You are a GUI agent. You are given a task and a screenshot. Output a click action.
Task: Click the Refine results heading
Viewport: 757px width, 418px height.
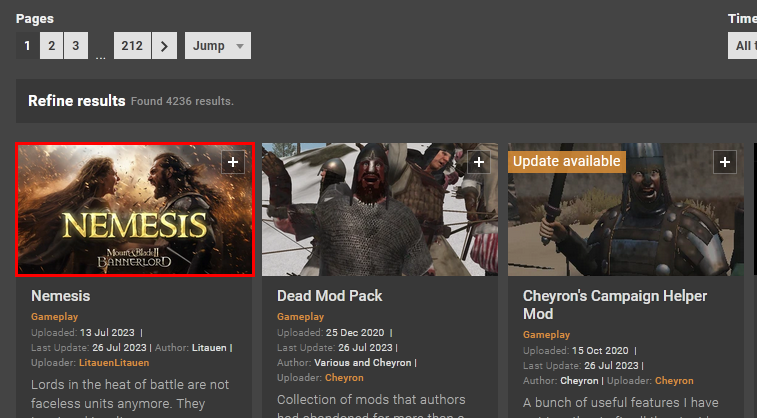(x=77, y=101)
